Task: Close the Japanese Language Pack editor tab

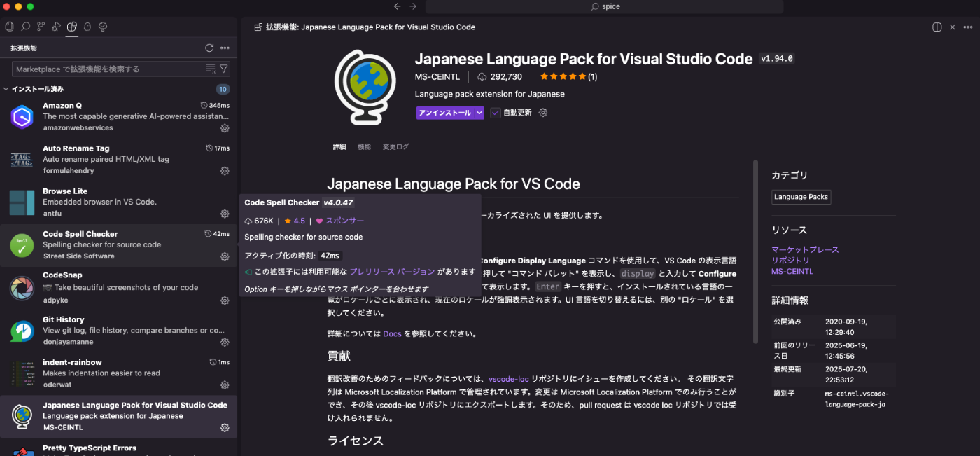Action: (953, 27)
